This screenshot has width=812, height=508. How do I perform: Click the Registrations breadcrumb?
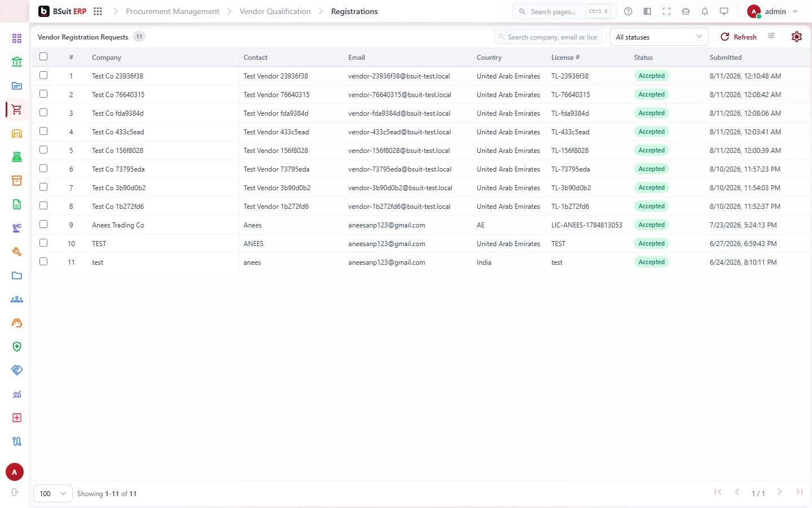[x=354, y=11]
